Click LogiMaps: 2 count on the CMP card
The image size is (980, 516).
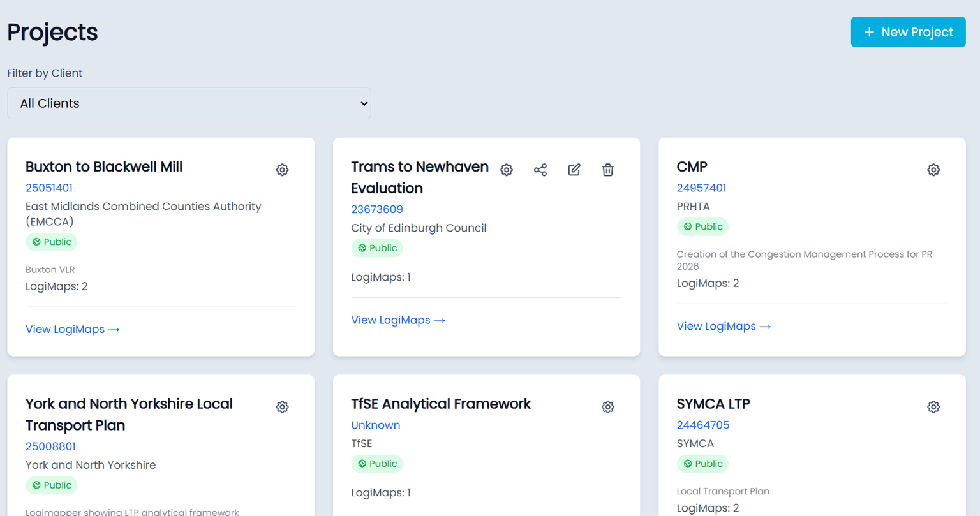[708, 283]
